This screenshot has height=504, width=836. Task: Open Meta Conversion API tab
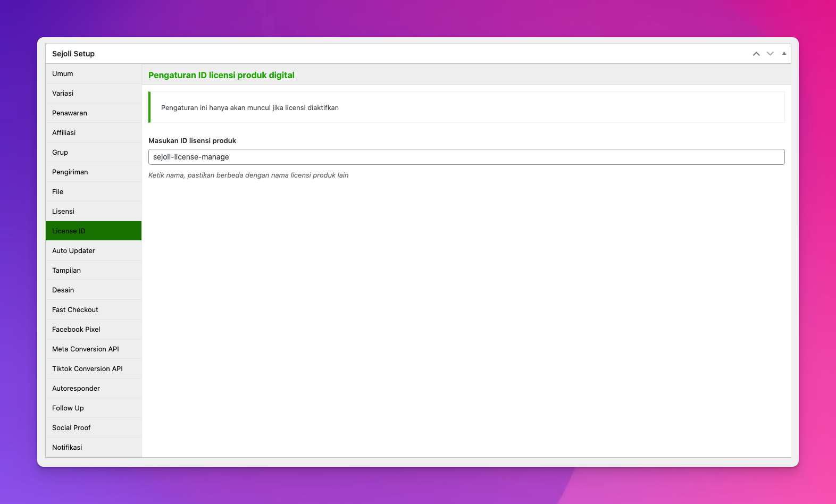click(86, 349)
